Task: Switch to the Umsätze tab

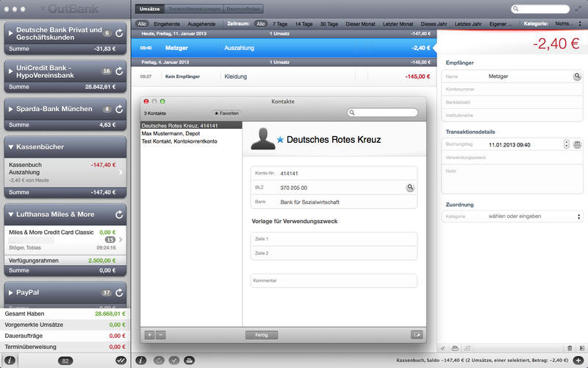Action: pyautogui.click(x=150, y=9)
